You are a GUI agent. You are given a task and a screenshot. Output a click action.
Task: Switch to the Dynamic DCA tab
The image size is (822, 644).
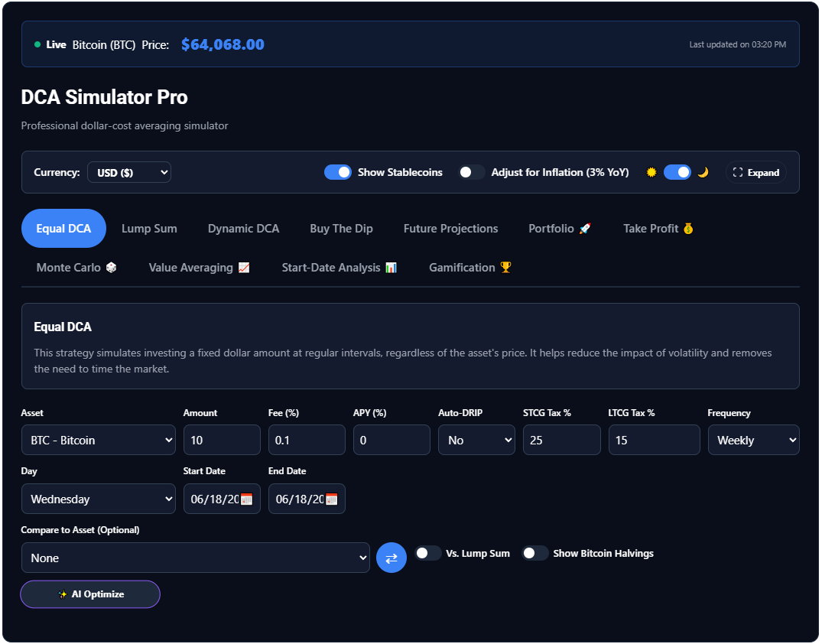pos(243,229)
